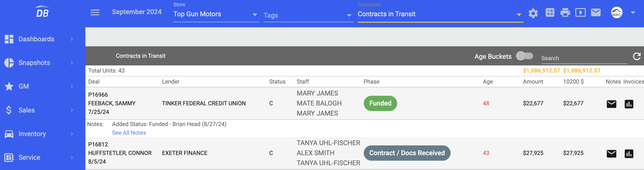644x170 pixels.
Task: Click the header envelope mail icon
Action: [596, 12]
